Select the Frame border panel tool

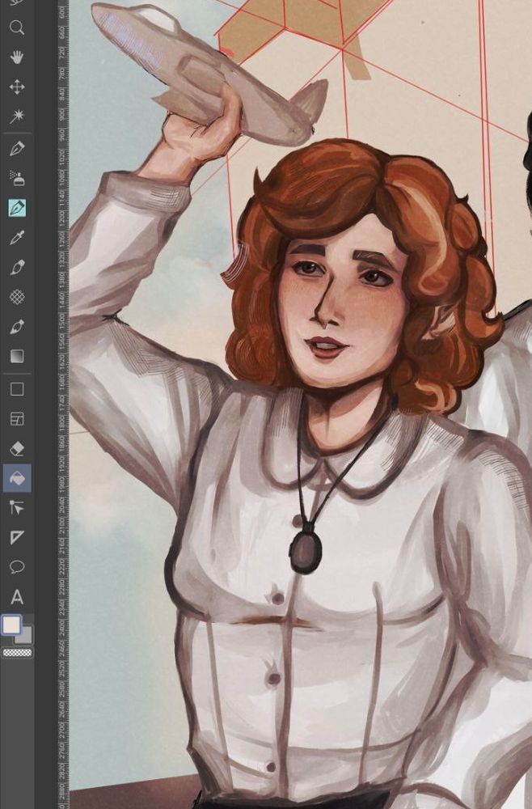pyautogui.click(x=17, y=418)
